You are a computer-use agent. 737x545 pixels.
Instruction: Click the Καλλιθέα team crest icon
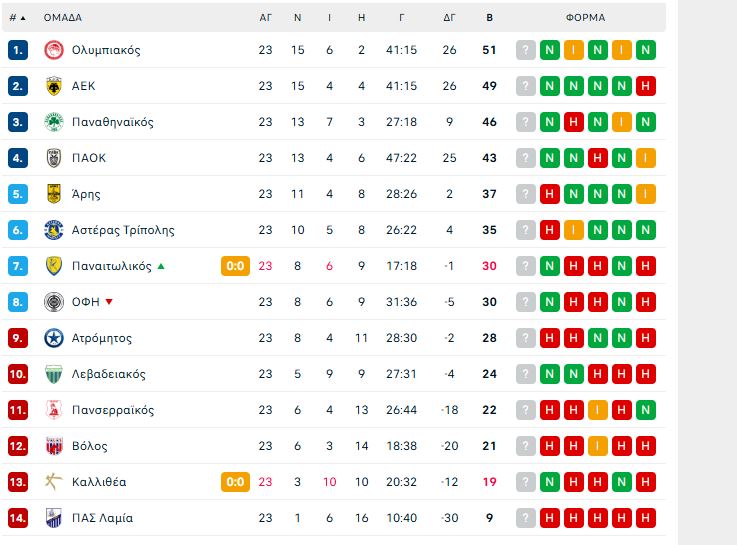(54, 482)
